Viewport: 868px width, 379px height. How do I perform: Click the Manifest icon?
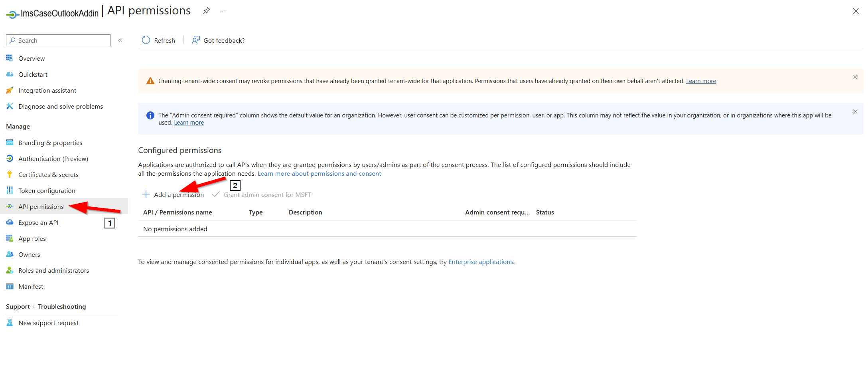click(x=10, y=286)
